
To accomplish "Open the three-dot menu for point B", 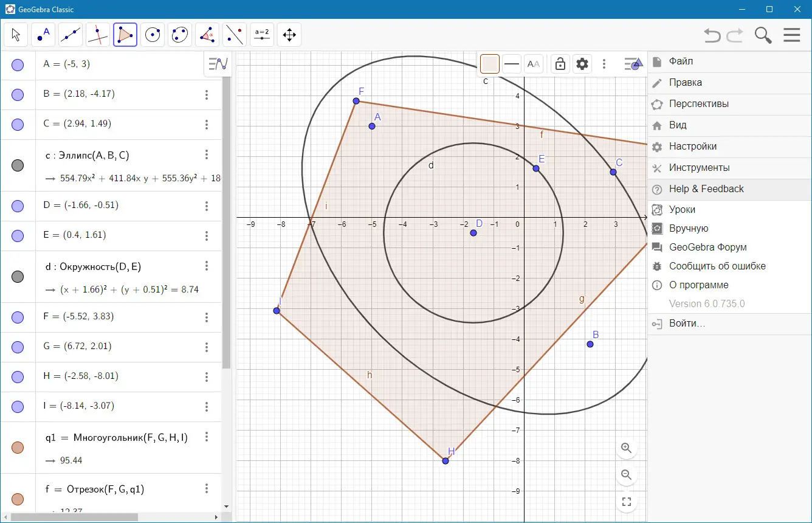I will [207, 94].
